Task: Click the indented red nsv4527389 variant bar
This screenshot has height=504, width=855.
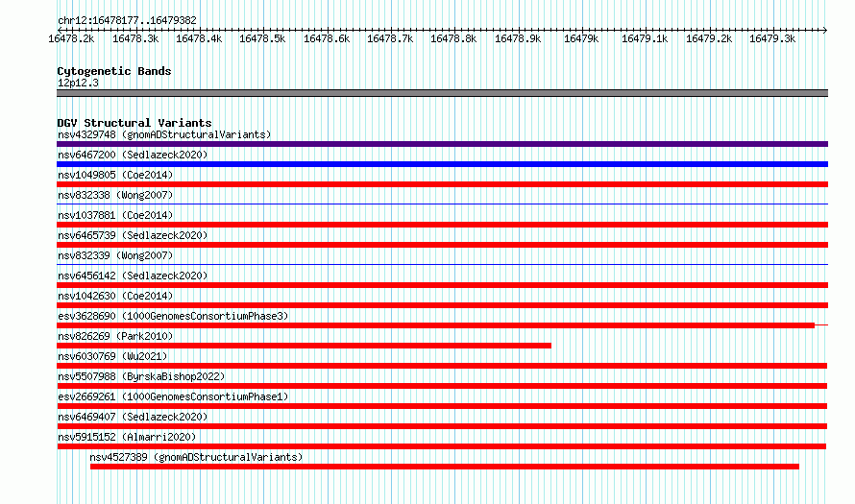Action: click(x=445, y=467)
